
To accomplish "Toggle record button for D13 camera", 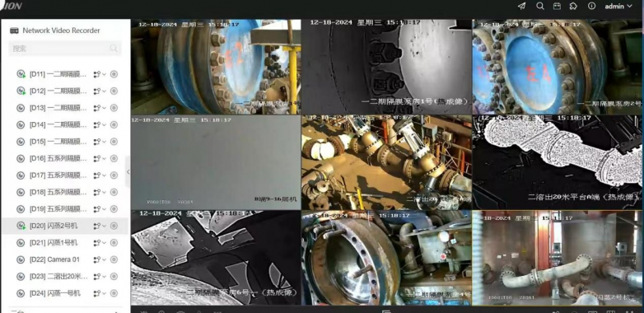I will 114,108.
